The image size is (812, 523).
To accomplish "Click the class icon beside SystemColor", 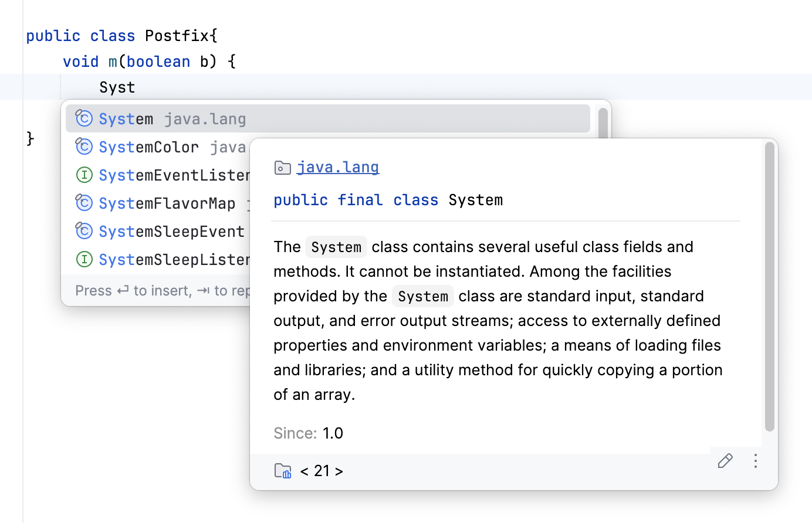I will (84, 146).
